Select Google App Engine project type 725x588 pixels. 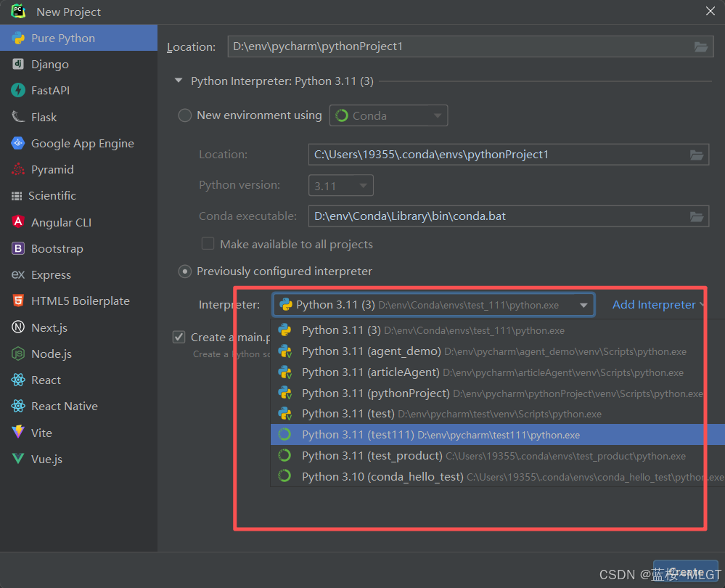pyautogui.click(x=78, y=144)
